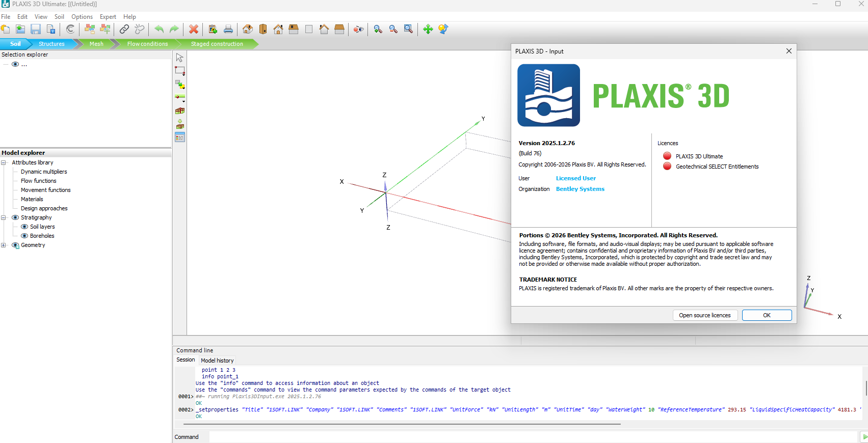Open dropdown arrow of rectangle selection tool

pyautogui.click(x=183, y=74)
